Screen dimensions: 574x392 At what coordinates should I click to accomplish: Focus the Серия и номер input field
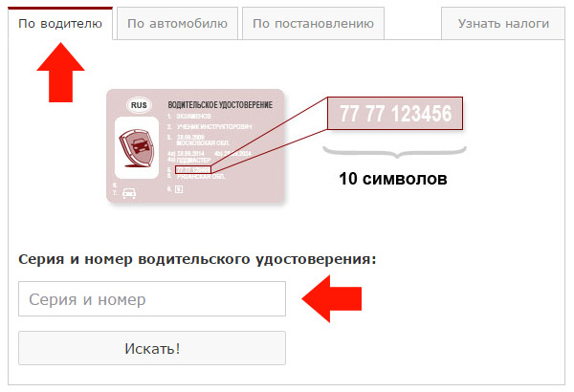152,298
